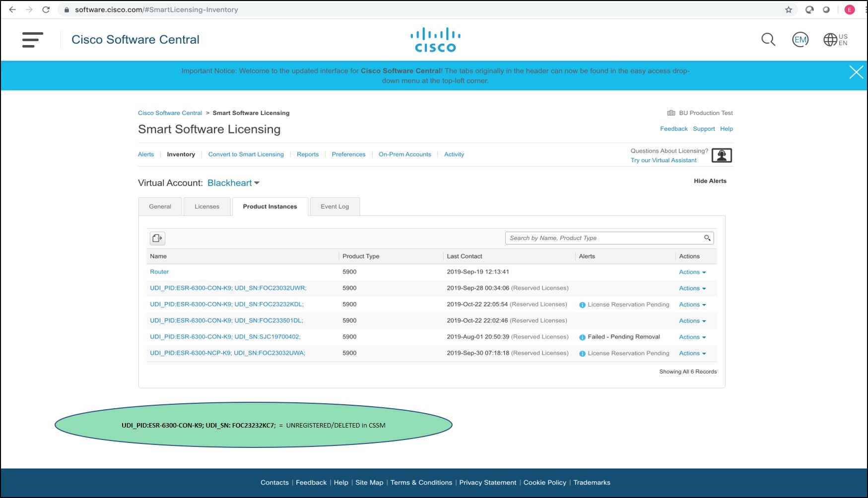The height and width of the screenshot is (498, 868).
Task: Click the padlock site info icon
Action: (x=67, y=9)
